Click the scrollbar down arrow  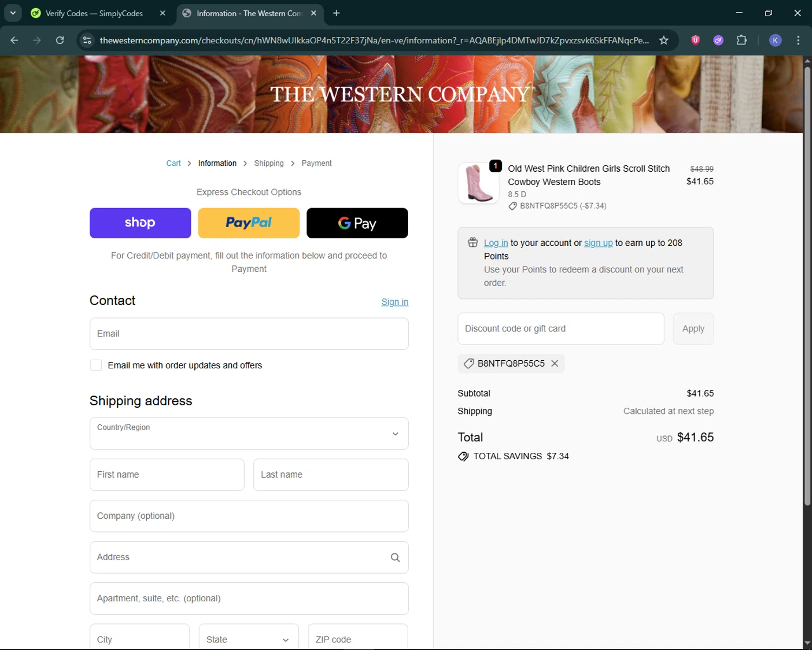[807, 643]
